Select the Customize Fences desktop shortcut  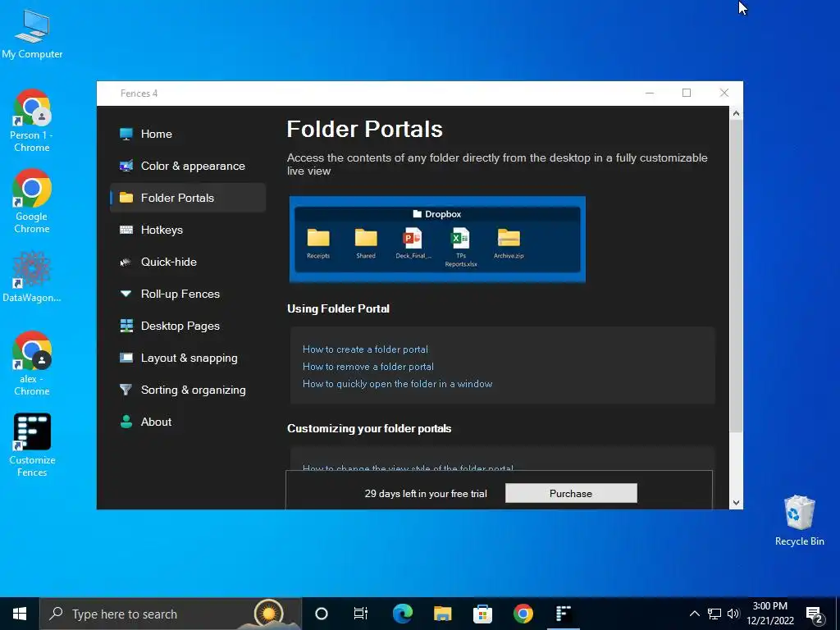(32, 445)
